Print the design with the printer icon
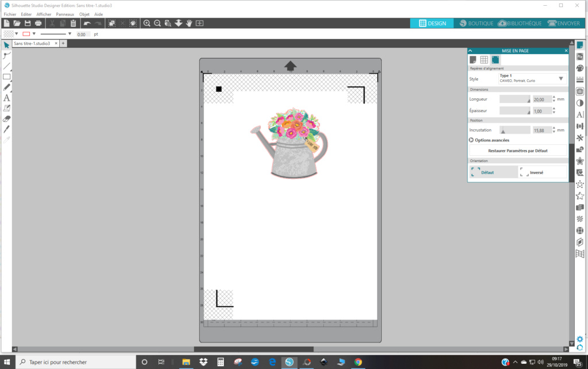The width and height of the screenshot is (588, 369). point(38,23)
